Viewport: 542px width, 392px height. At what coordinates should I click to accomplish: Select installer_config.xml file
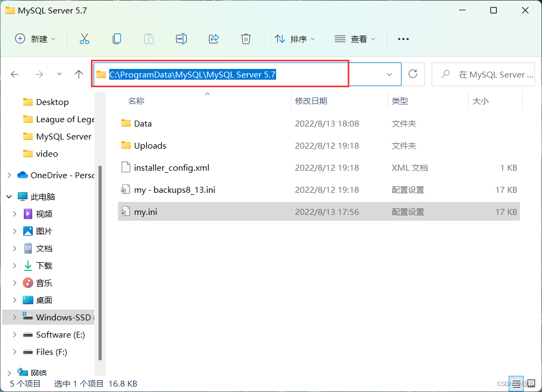pyautogui.click(x=319, y=167)
